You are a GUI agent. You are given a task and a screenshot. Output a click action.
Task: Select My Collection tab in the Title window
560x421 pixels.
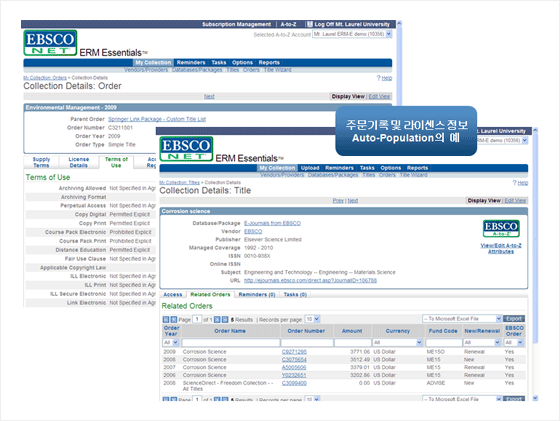click(x=277, y=168)
